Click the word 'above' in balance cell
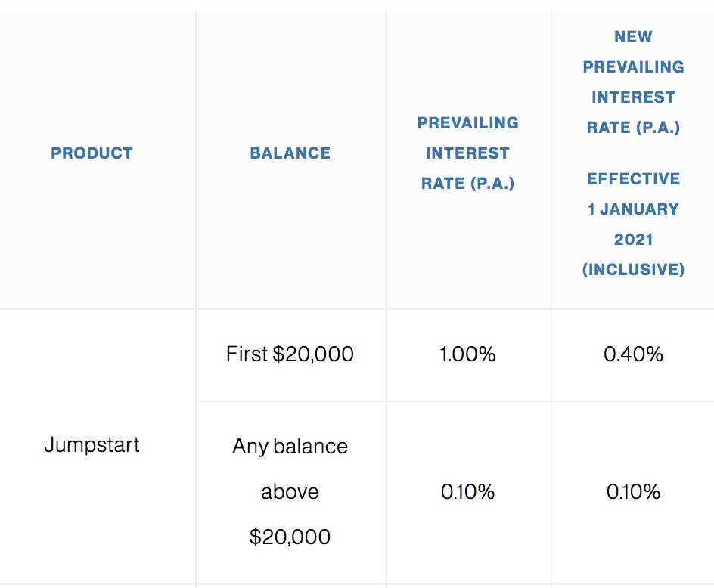The width and height of the screenshot is (714, 588). click(x=290, y=492)
